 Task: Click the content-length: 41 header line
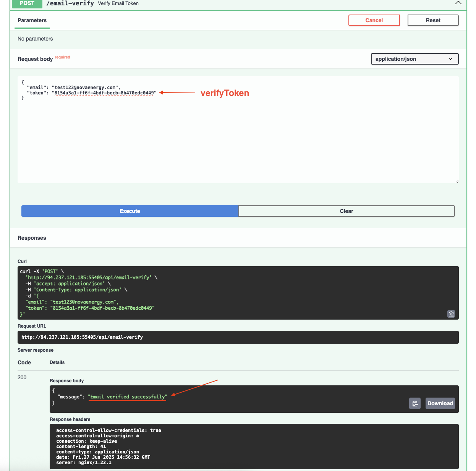pos(81,447)
